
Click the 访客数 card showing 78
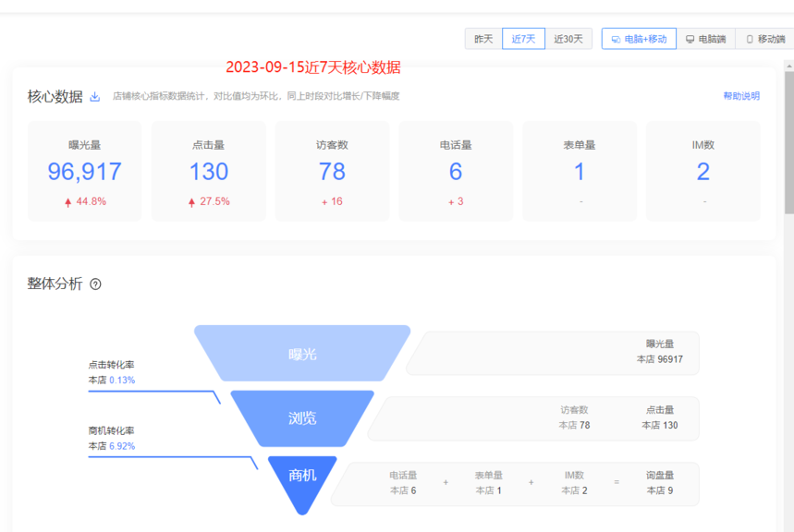332,171
